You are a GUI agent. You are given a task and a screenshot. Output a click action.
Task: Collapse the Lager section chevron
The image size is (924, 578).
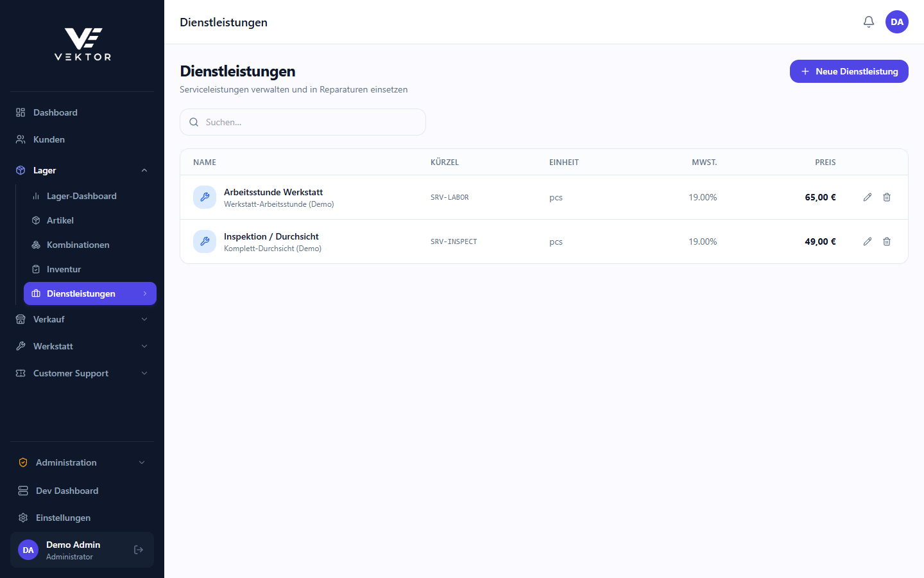pyautogui.click(x=144, y=170)
